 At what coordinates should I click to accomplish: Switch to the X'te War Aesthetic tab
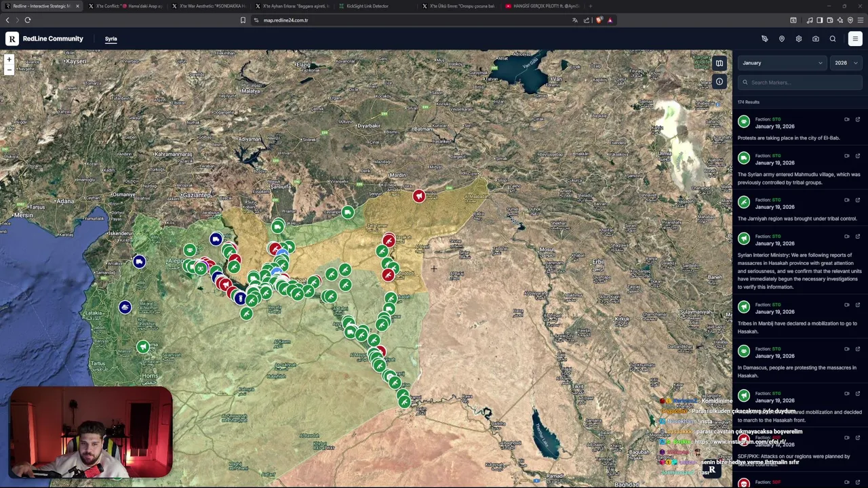click(x=209, y=6)
